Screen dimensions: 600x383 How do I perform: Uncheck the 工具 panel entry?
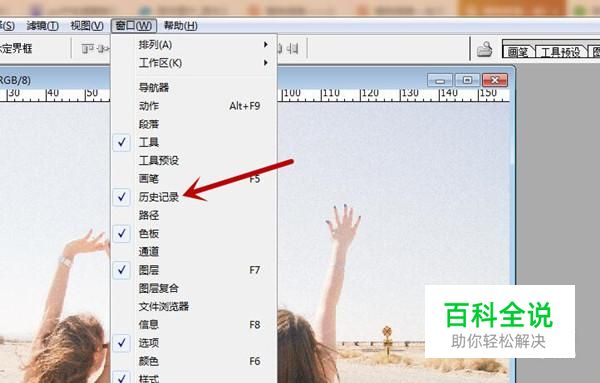pyautogui.click(x=194, y=142)
